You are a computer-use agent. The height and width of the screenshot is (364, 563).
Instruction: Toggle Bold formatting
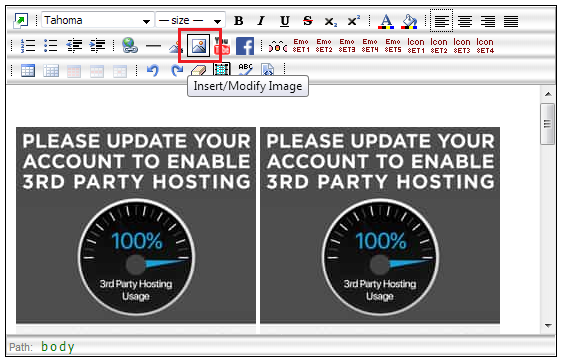[x=238, y=21]
